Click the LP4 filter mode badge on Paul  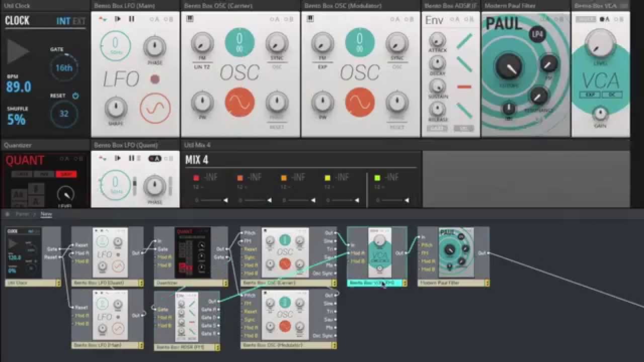pyautogui.click(x=537, y=34)
